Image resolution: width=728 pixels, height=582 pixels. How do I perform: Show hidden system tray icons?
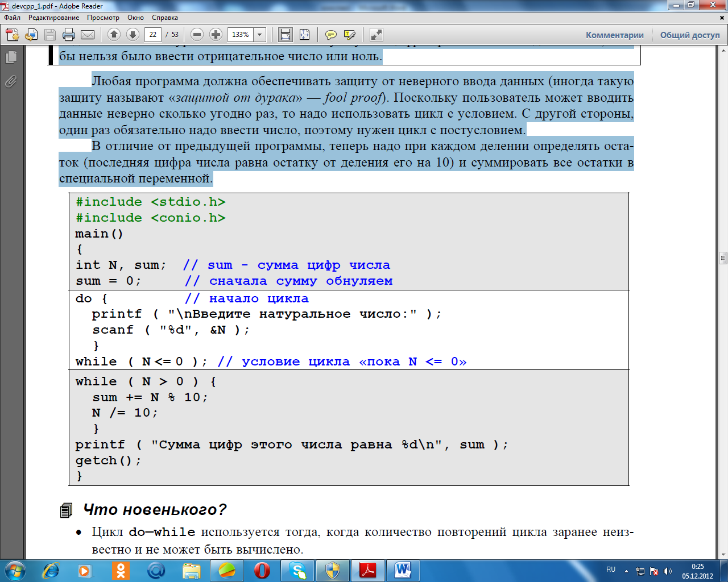(x=626, y=571)
